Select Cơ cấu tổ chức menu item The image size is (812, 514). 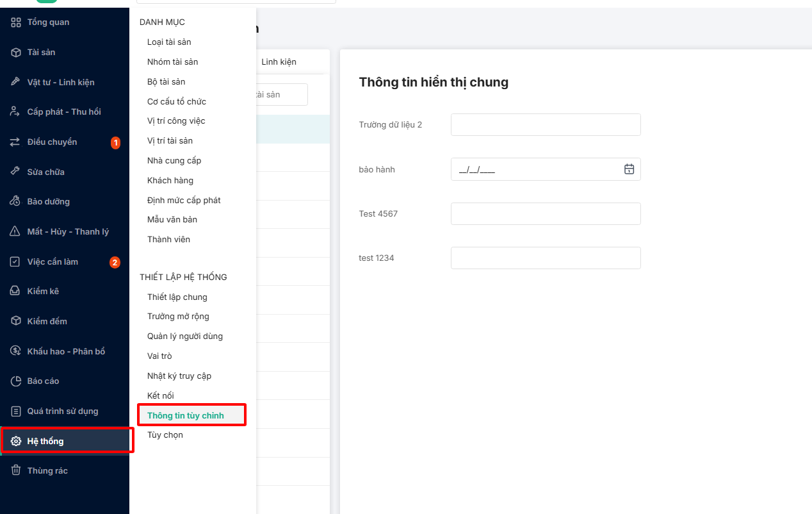pos(176,101)
